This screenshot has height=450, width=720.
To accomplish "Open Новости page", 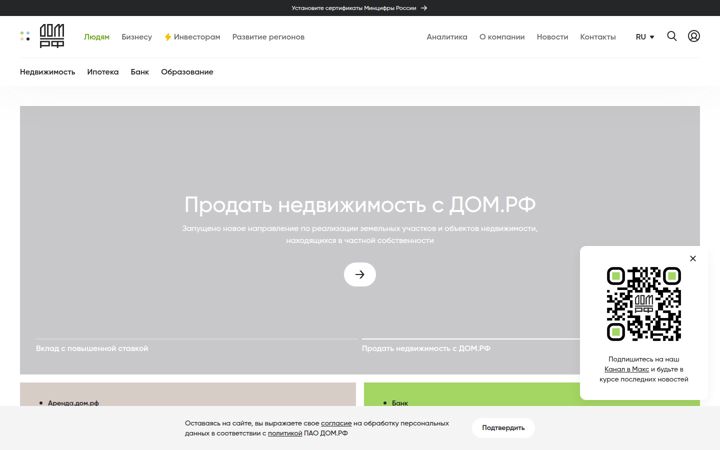I will (552, 37).
